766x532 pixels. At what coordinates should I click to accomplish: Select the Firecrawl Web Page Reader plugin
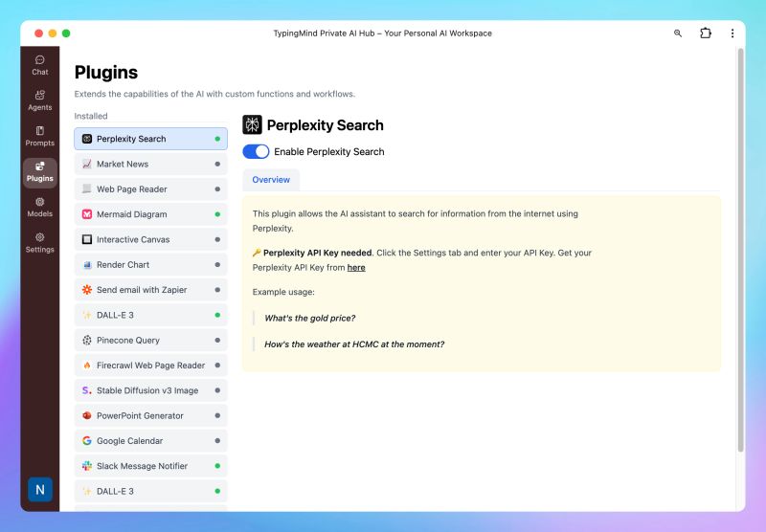point(151,366)
